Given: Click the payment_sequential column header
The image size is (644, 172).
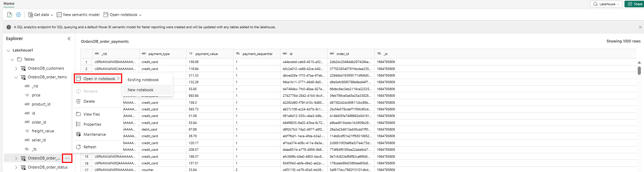Looking at the screenshot, I should tap(257, 54).
